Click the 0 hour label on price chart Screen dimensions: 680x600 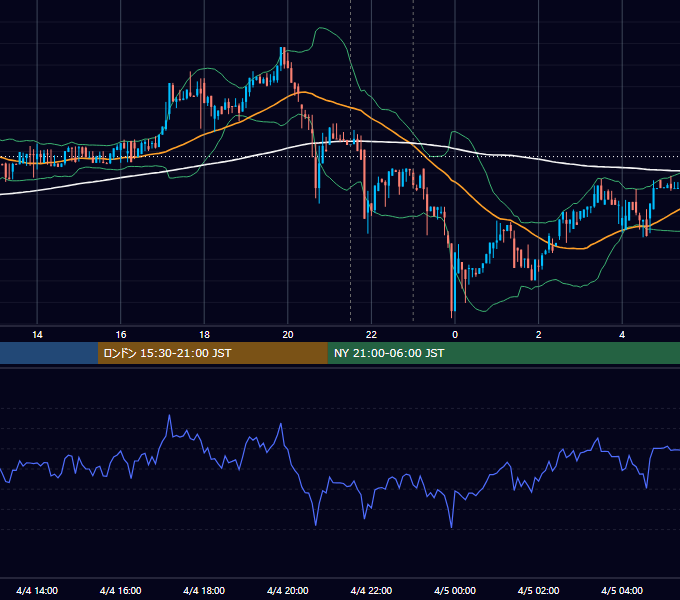pyautogui.click(x=455, y=335)
